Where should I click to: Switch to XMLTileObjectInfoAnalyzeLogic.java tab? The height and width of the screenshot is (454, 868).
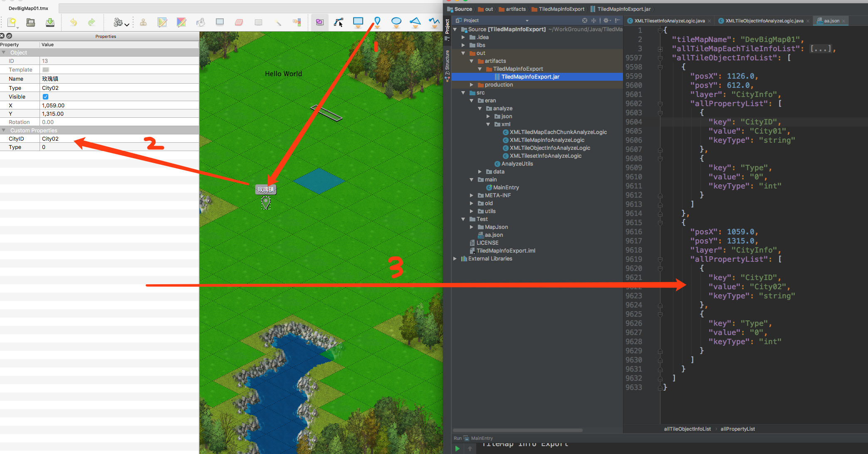[764, 21]
